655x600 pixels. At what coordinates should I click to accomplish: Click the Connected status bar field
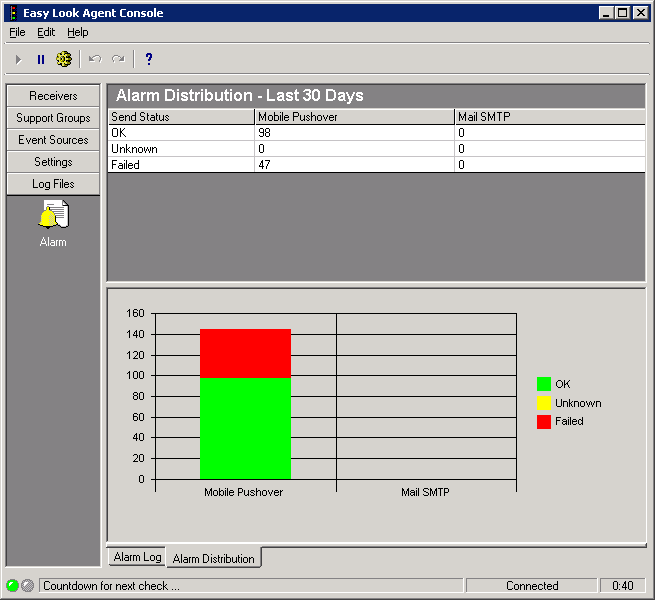531,586
